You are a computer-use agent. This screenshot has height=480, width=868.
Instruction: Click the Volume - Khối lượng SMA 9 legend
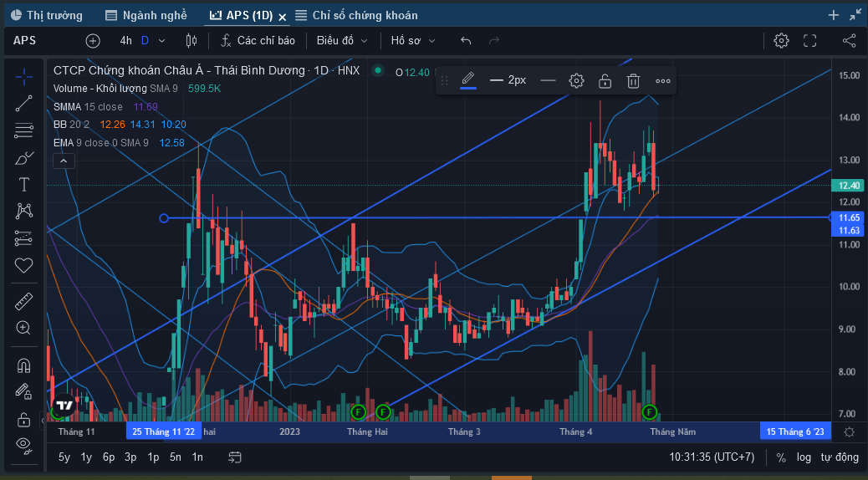pos(115,89)
